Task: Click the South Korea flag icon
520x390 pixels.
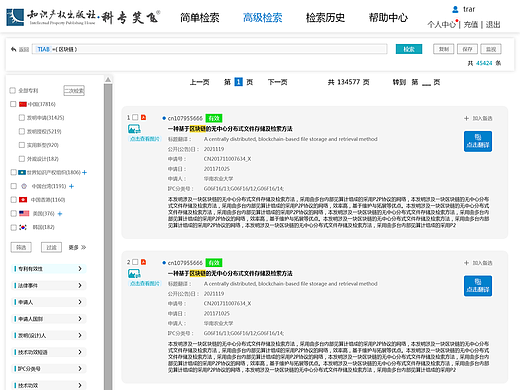Action: pyautogui.click(x=23, y=227)
